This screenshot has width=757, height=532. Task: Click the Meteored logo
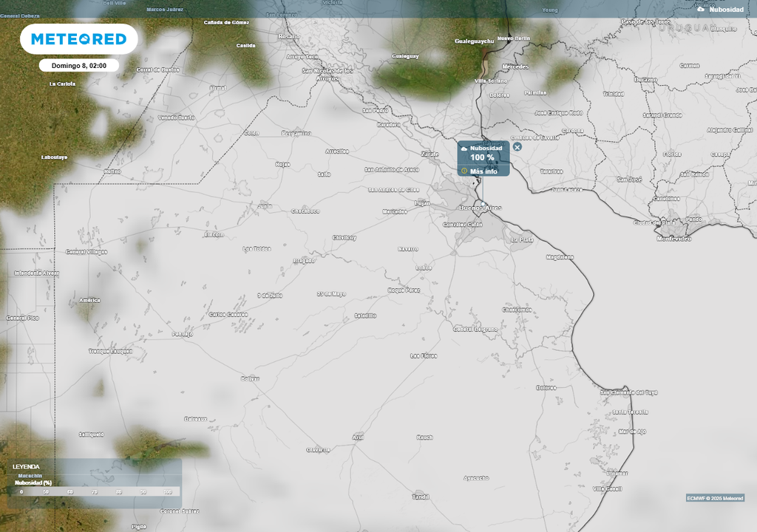78,39
